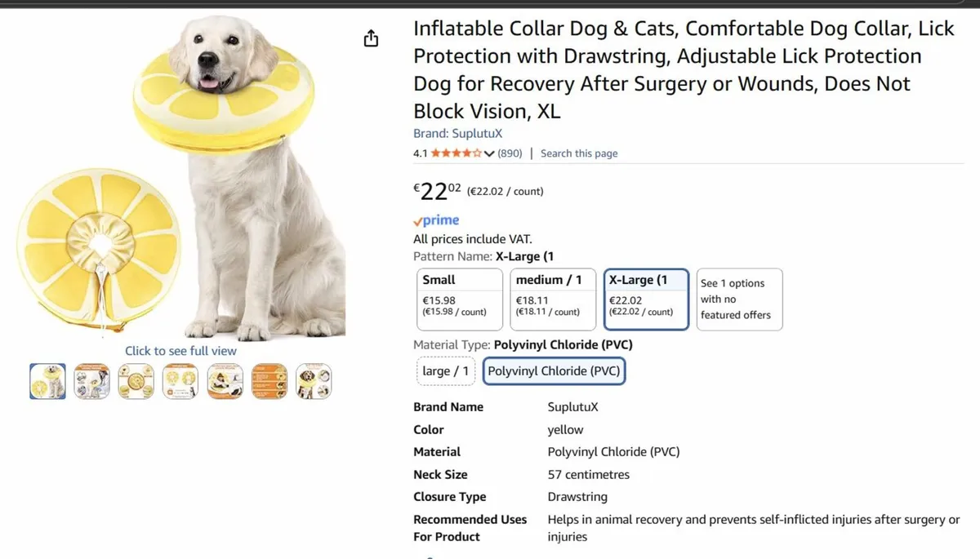Click the Prime badge
Viewport: 980px width, 559px height.
pos(435,220)
